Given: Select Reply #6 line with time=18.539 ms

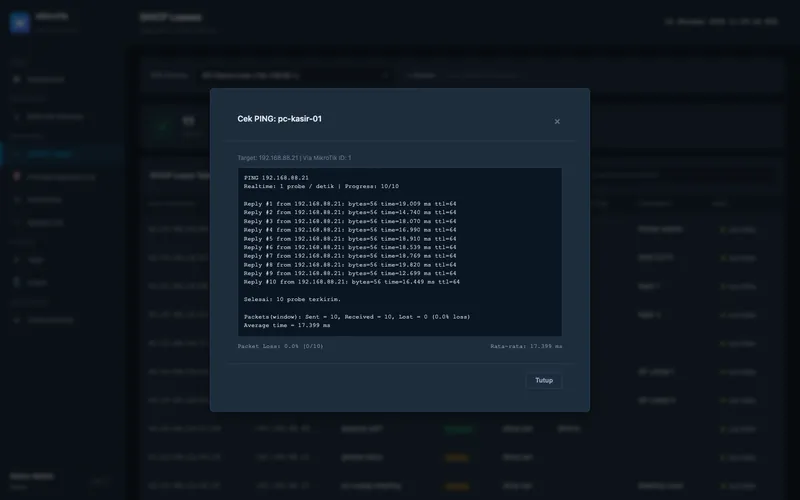Looking at the screenshot, I should 350,247.
